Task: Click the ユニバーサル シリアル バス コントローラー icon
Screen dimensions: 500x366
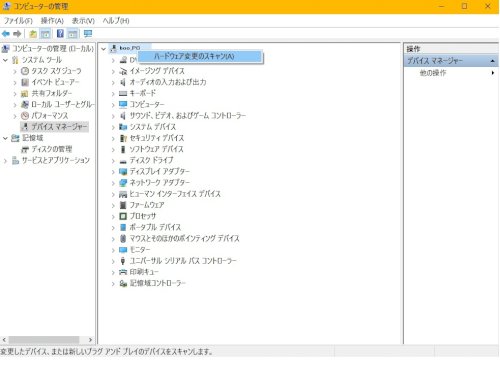Action: 123,261
